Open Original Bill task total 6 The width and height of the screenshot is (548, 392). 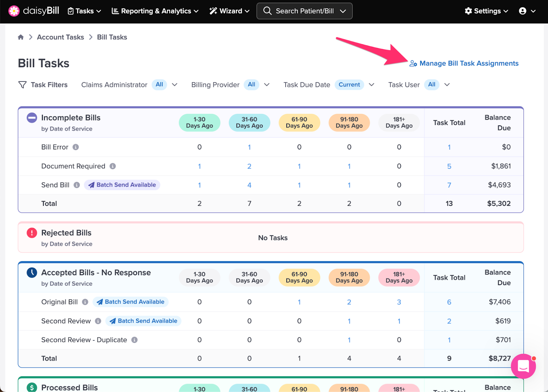point(449,302)
